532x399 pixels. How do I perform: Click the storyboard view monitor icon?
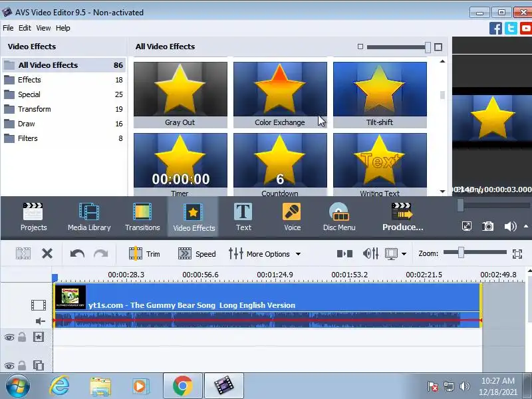pos(391,254)
